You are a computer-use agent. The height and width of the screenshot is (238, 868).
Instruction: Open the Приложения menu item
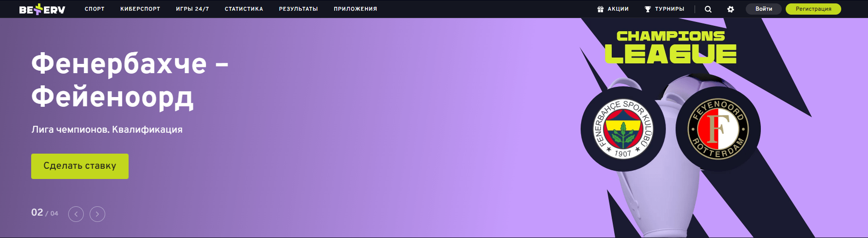point(356,9)
